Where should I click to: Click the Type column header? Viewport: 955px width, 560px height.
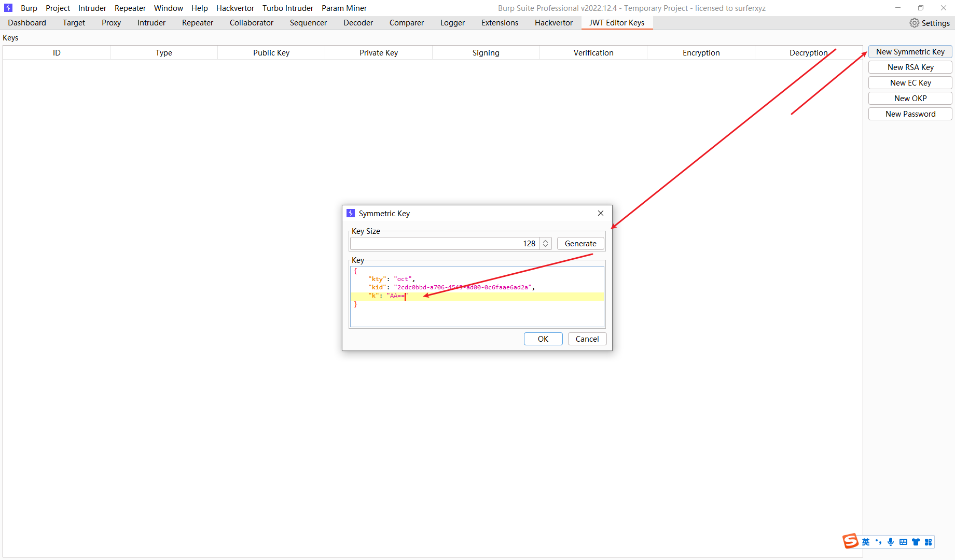[164, 52]
